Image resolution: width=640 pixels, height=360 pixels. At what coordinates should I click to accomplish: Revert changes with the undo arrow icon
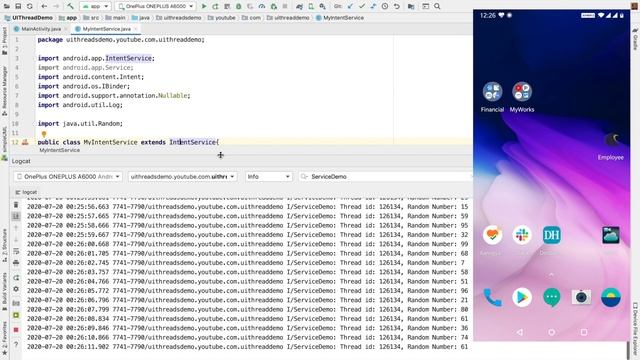point(397,6)
